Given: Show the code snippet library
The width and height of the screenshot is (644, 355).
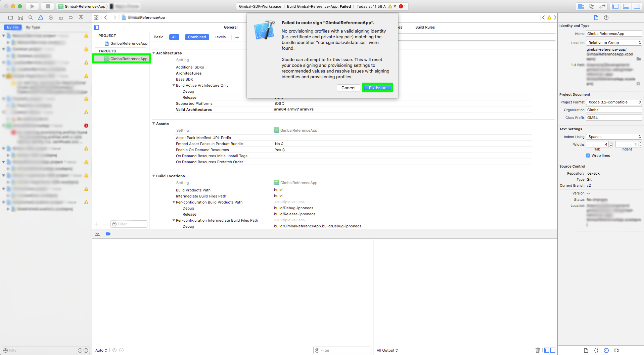Looking at the screenshot, I should [x=596, y=350].
